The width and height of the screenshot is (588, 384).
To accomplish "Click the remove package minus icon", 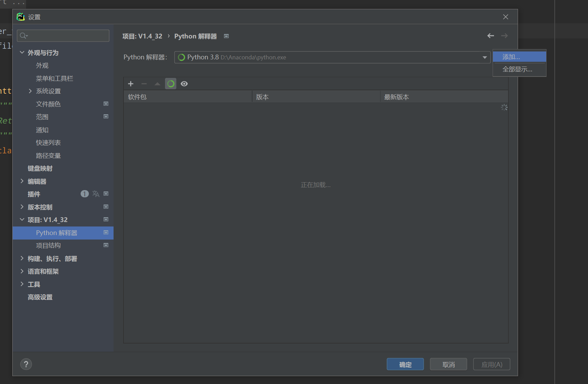I will [x=144, y=84].
